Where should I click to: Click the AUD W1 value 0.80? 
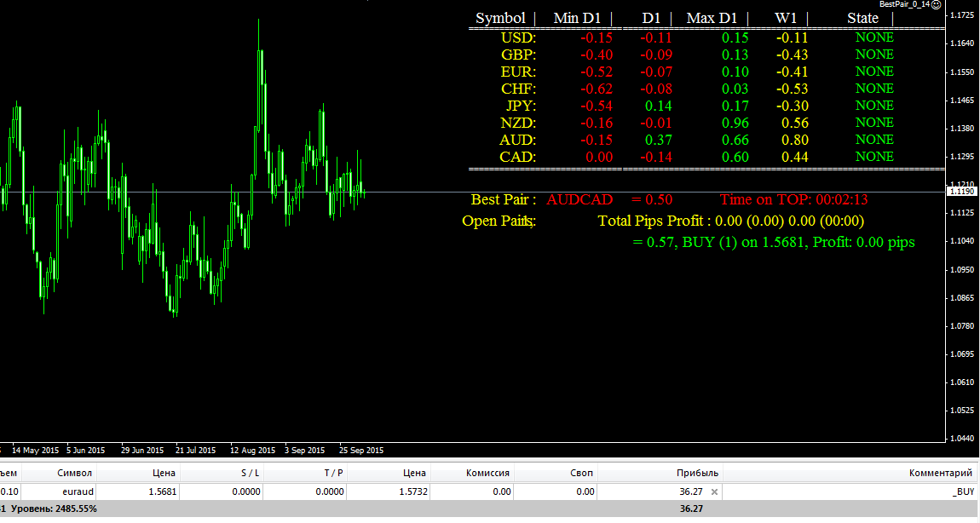pyautogui.click(x=795, y=140)
